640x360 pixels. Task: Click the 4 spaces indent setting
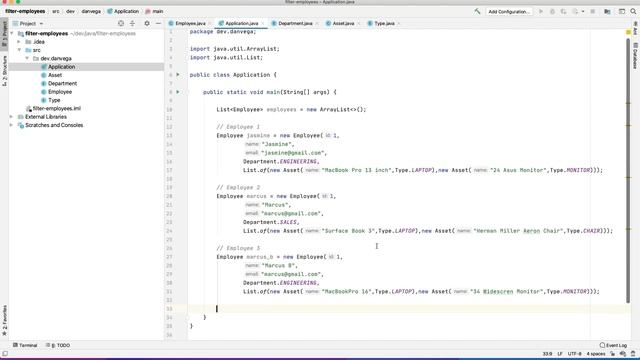click(596, 354)
